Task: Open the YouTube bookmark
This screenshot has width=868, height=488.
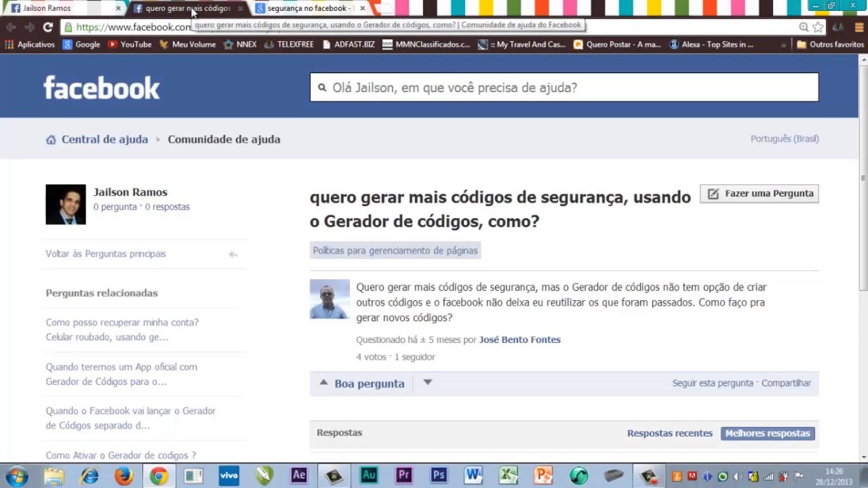Action: [x=130, y=44]
